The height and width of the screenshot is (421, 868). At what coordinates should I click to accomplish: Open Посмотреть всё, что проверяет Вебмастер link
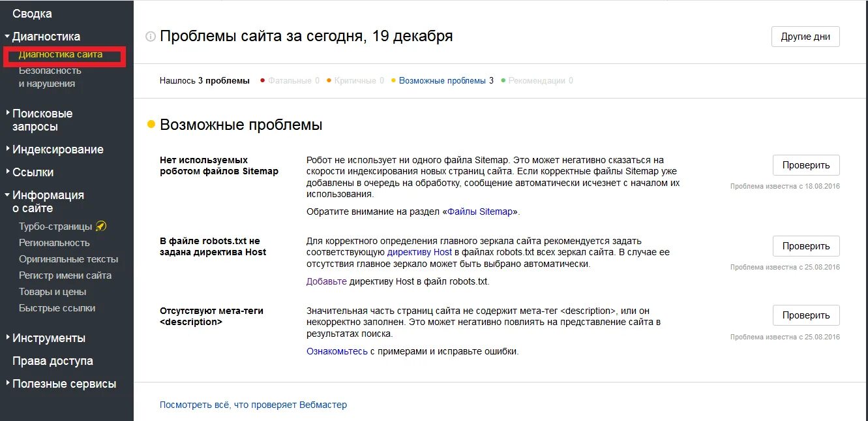tap(253, 405)
